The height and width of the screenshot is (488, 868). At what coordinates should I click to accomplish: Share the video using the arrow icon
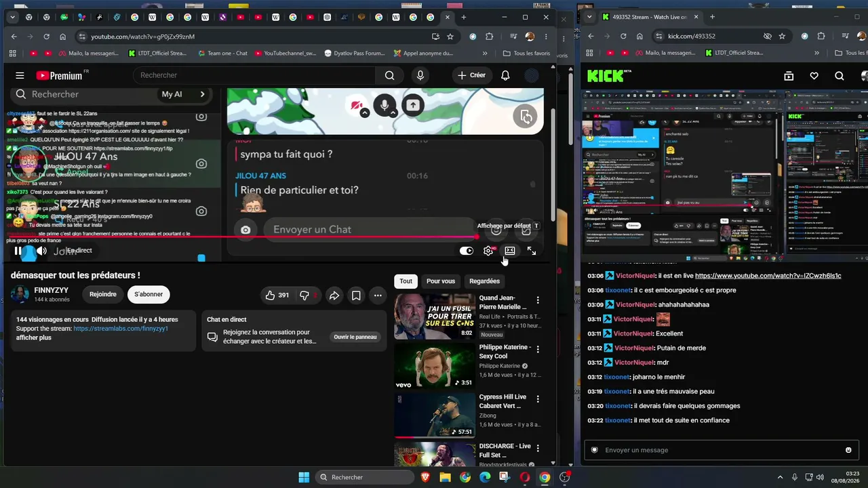click(x=334, y=295)
